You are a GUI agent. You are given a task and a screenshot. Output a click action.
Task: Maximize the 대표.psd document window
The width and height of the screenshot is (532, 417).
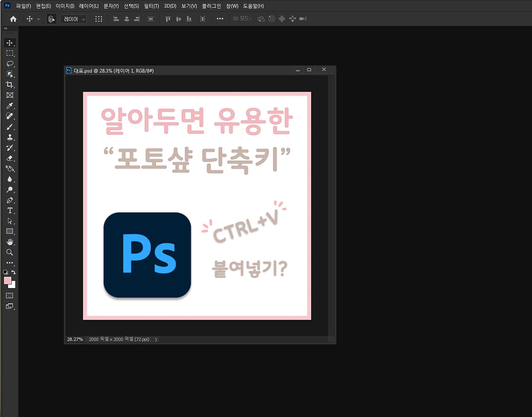coord(309,70)
